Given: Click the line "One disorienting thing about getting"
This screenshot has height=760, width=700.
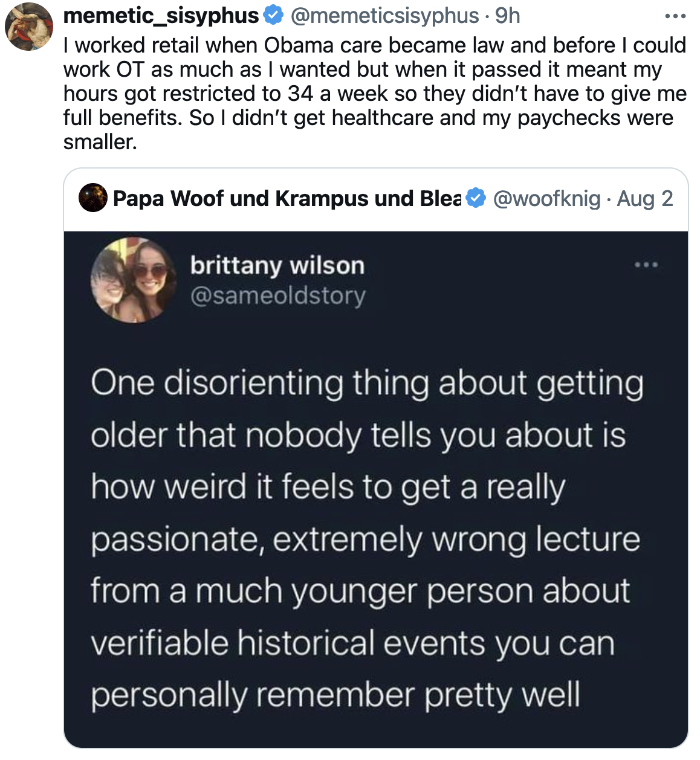Looking at the screenshot, I should 367,383.
